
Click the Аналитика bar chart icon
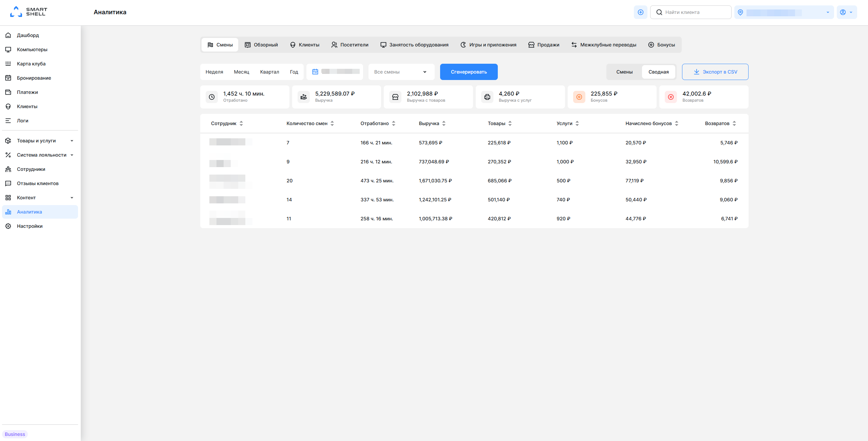coord(8,212)
